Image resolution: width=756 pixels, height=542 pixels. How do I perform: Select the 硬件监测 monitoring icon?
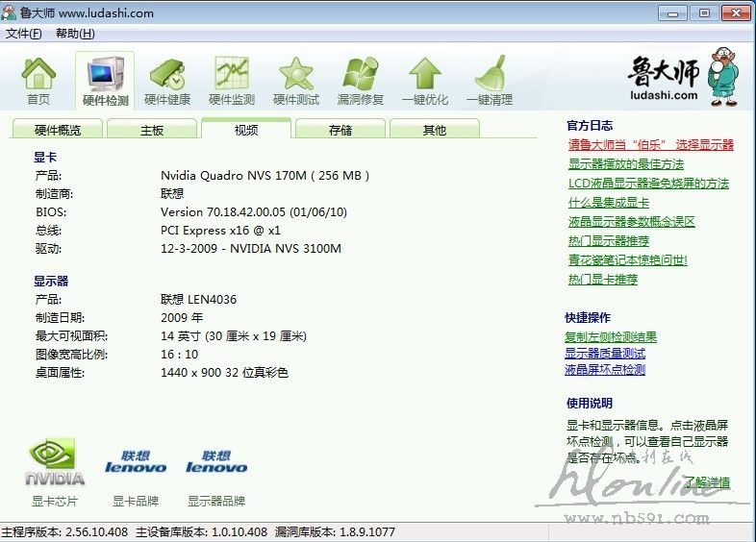pos(232,75)
